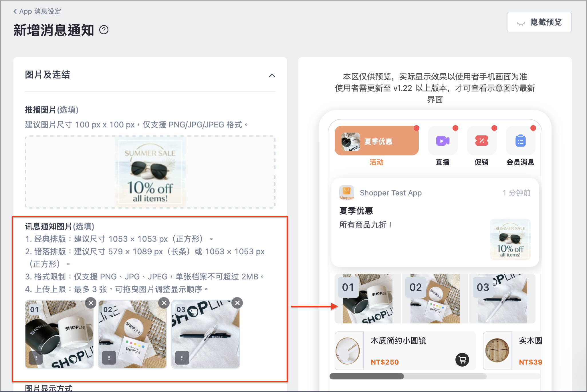587x392 pixels.
Task: Click the NT$250 price text
Action: pos(385,362)
